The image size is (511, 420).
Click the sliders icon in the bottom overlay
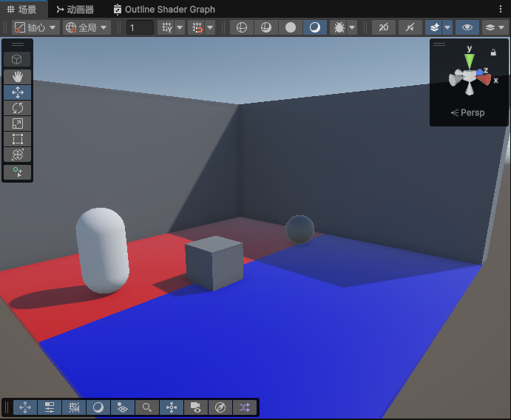(50, 407)
